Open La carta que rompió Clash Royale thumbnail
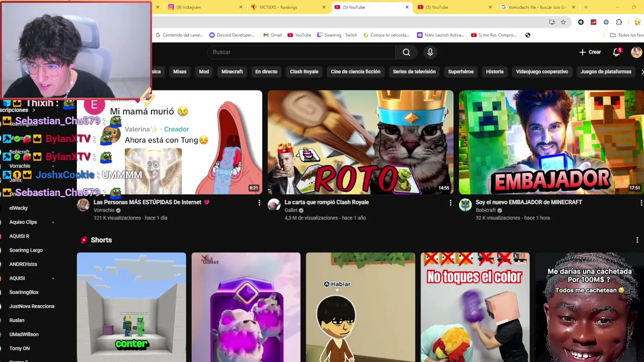The width and height of the screenshot is (644, 362). point(360,142)
